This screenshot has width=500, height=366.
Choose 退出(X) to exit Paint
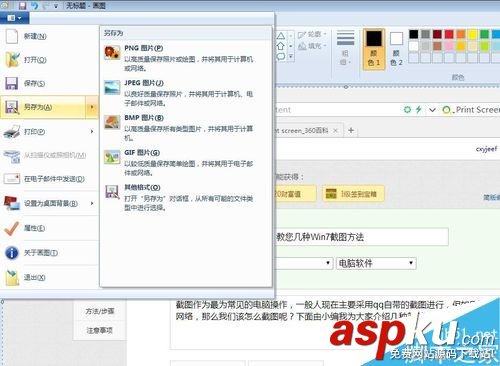[49, 277]
